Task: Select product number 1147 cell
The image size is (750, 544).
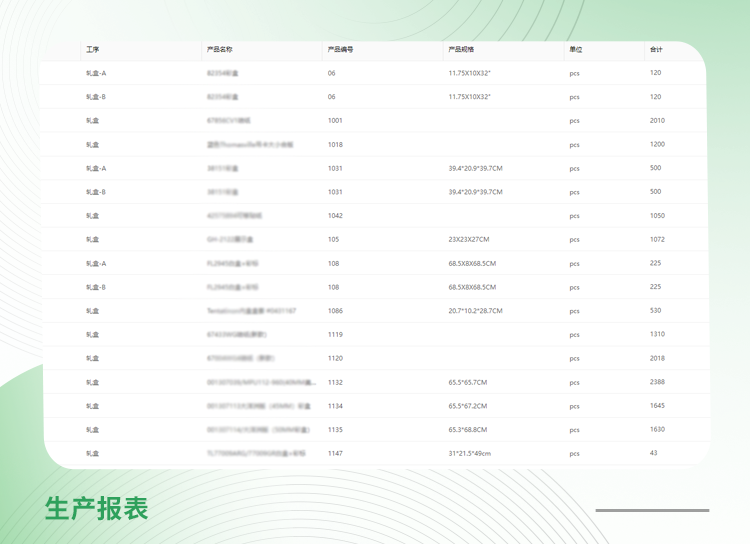Action: click(x=335, y=454)
